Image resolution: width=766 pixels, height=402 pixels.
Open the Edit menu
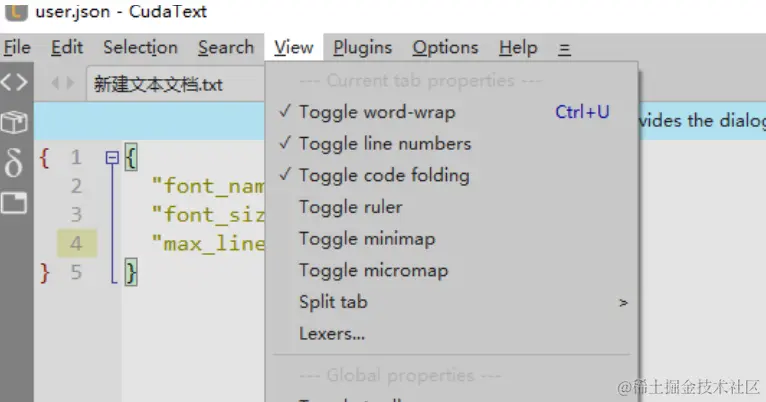[x=67, y=48]
